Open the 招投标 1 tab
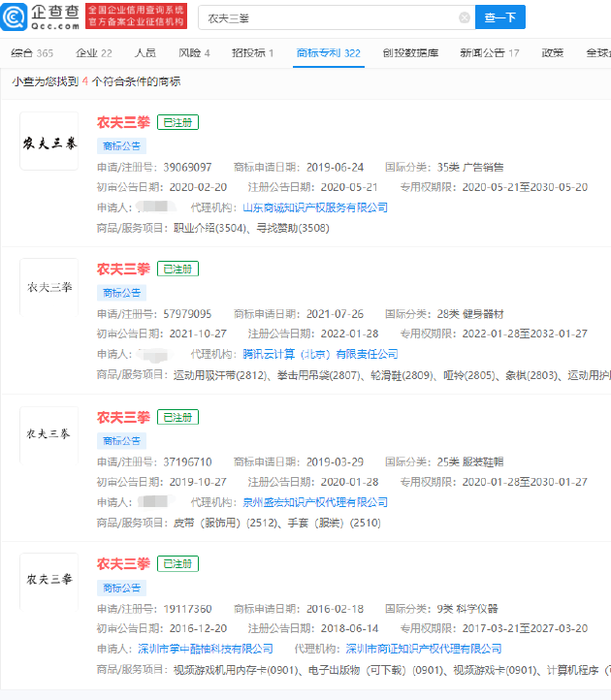The height and width of the screenshot is (700, 611). 253,53
